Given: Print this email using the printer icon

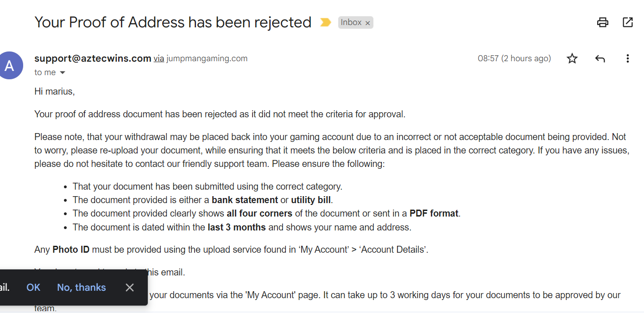Looking at the screenshot, I should pyautogui.click(x=602, y=22).
